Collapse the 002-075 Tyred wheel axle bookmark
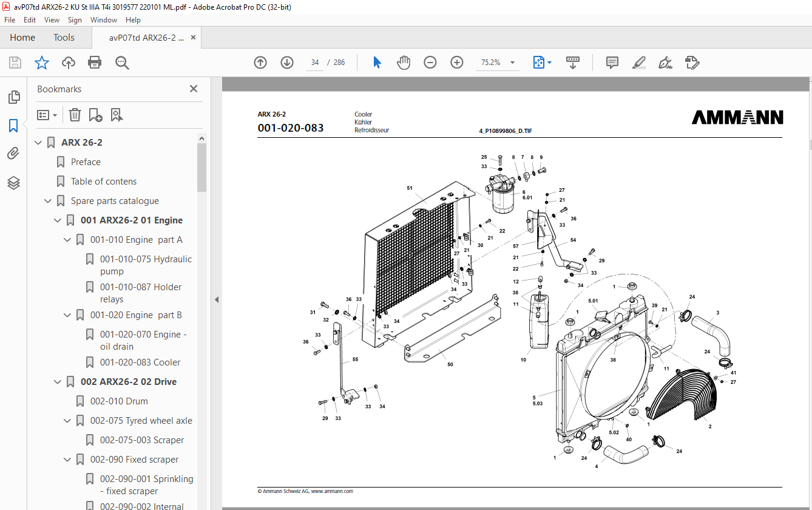812x510 pixels. pyautogui.click(x=67, y=421)
